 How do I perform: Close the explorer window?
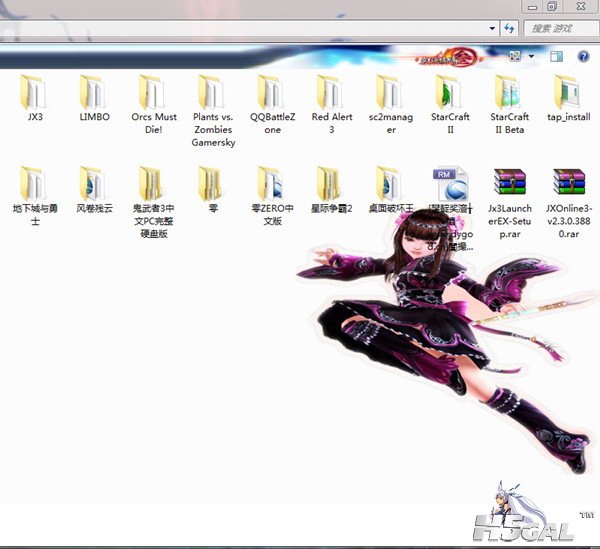(x=580, y=7)
